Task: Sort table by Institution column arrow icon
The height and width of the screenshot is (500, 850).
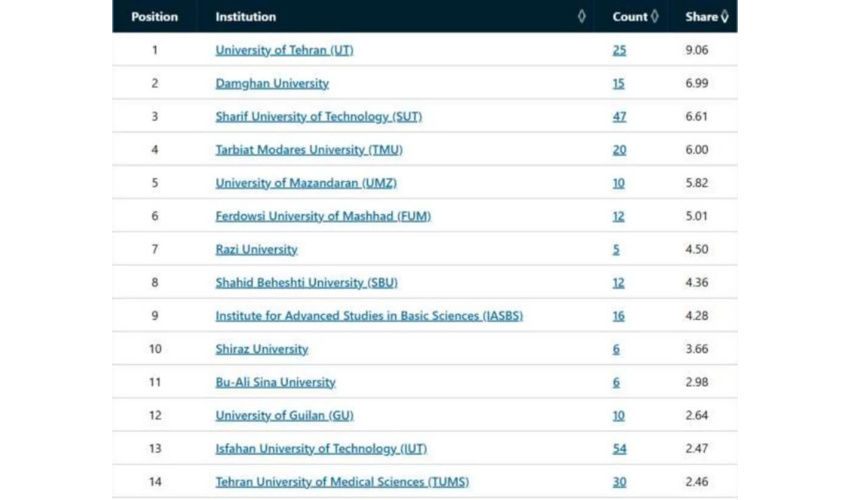Action: click(582, 16)
